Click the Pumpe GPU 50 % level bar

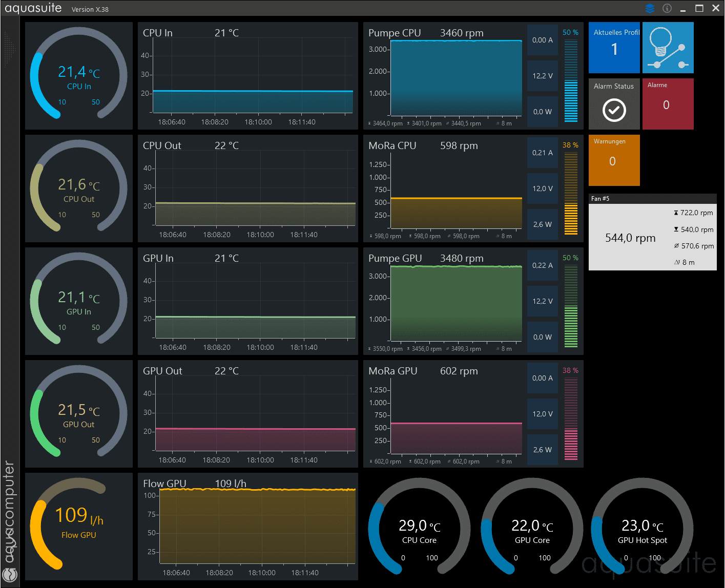point(571,306)
